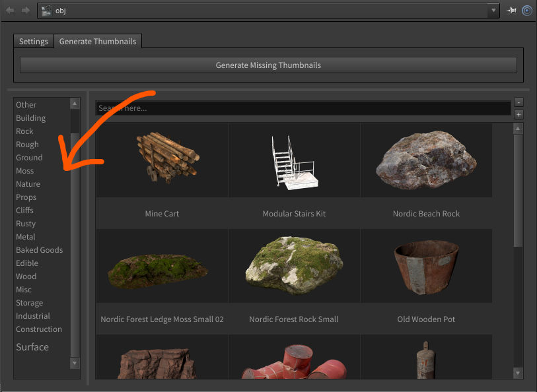Click Nordic Forest Ledge Moss Small 02 label
This screenshot has height=392, width=537.
[x=162, y=319]
